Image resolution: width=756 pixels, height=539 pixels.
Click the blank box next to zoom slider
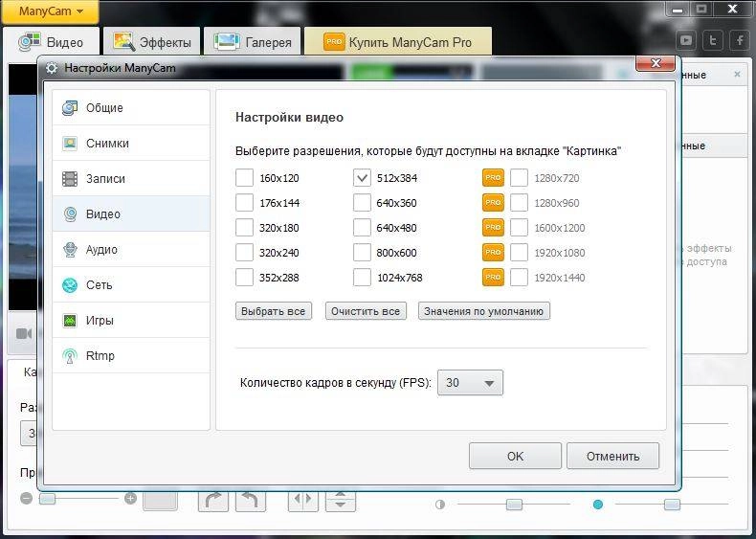(x=161, y=501)
